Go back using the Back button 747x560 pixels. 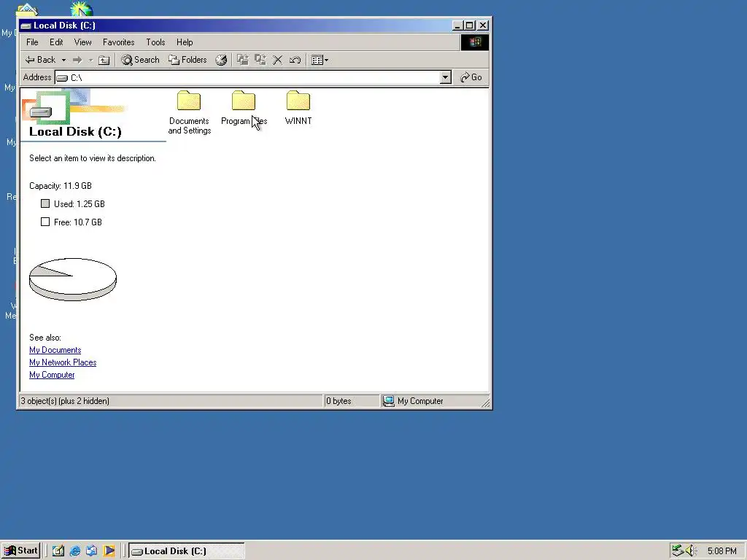click(x=40, y=60)
